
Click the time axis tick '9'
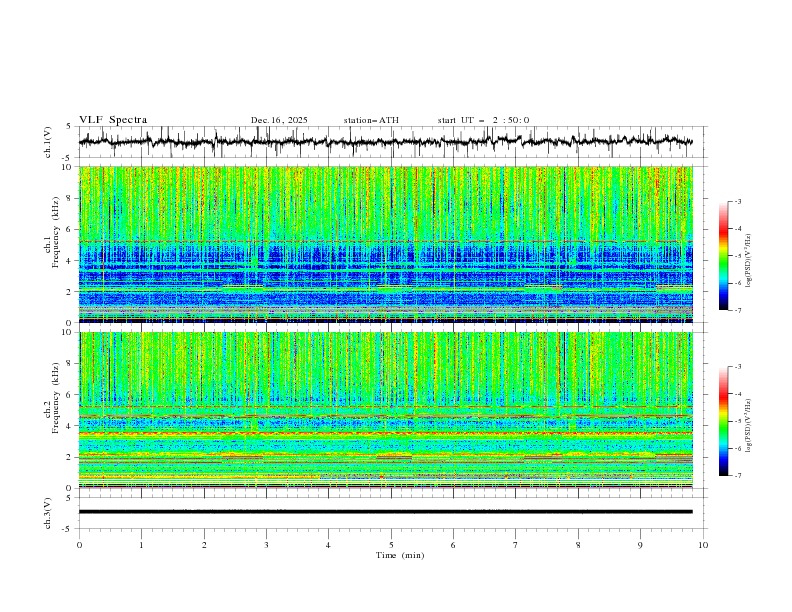click(640, 545)
